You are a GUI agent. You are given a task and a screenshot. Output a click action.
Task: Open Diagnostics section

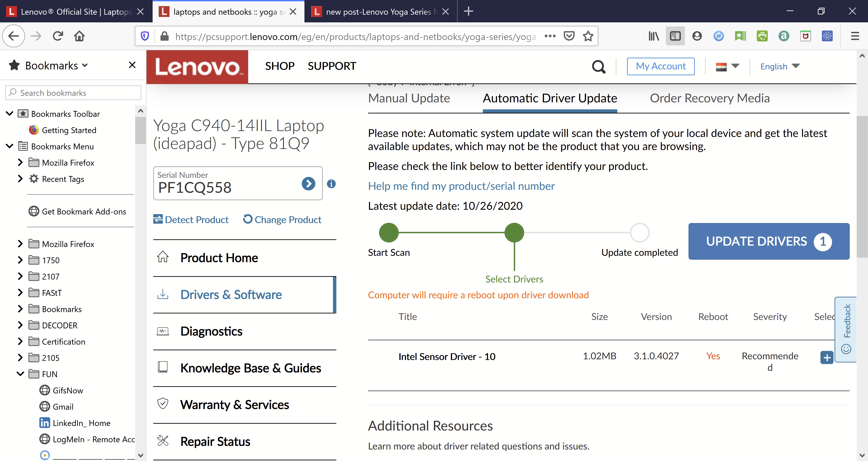(245, 331)
